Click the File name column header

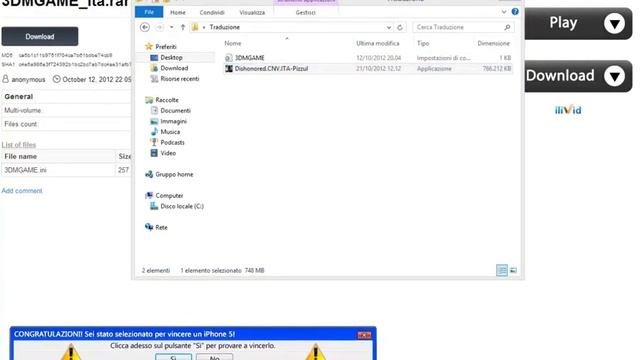click(x=20, y=156)
